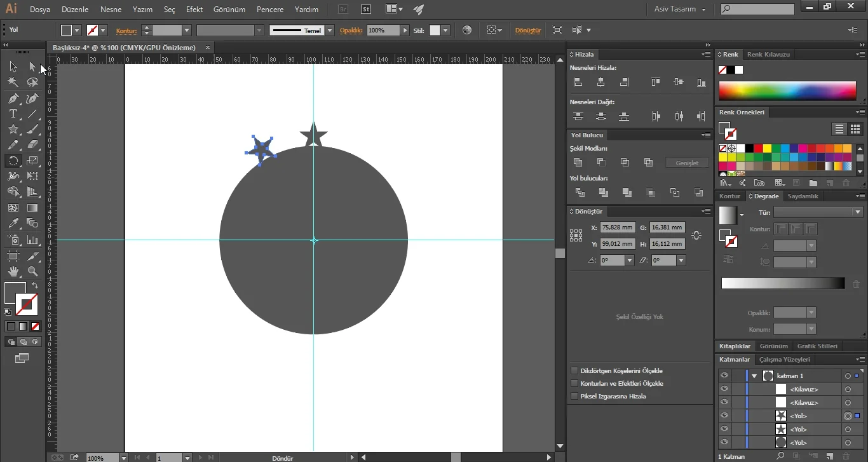Hide first <Kılavuz> layer item
The height and width of the screenshot is (462, 868).
coord(724,389)
